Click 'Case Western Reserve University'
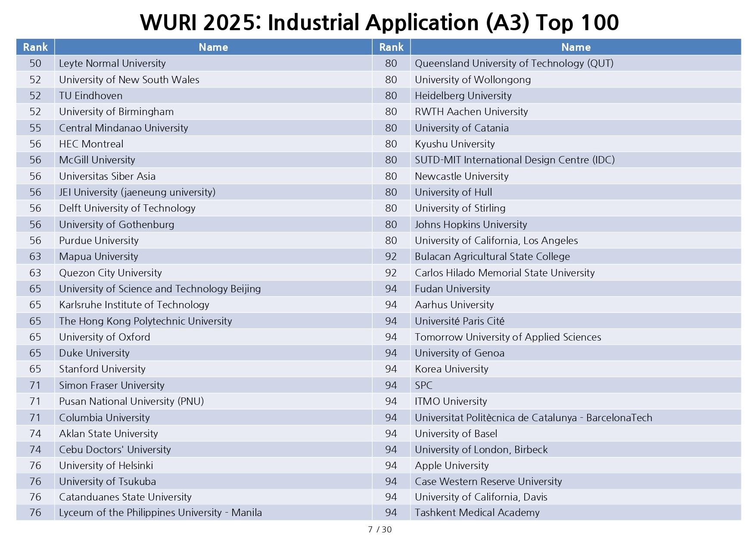Screen dimensions: 756x535 pyautogui.click(x=488, y=482)
